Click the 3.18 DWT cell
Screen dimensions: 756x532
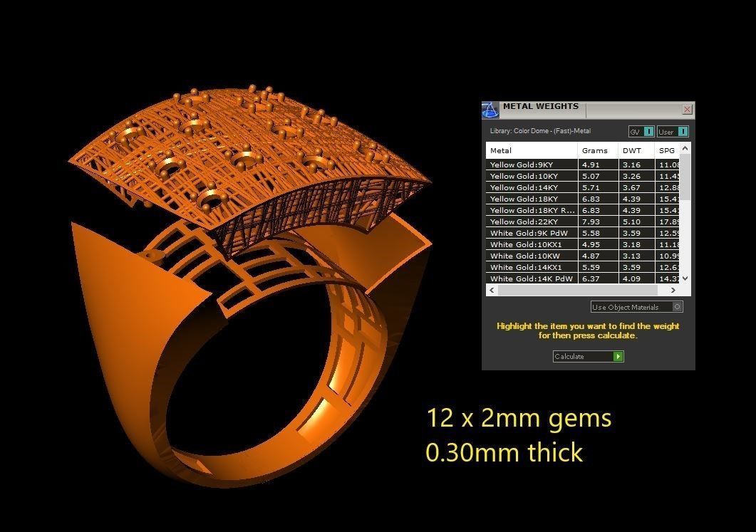(636, 245)
